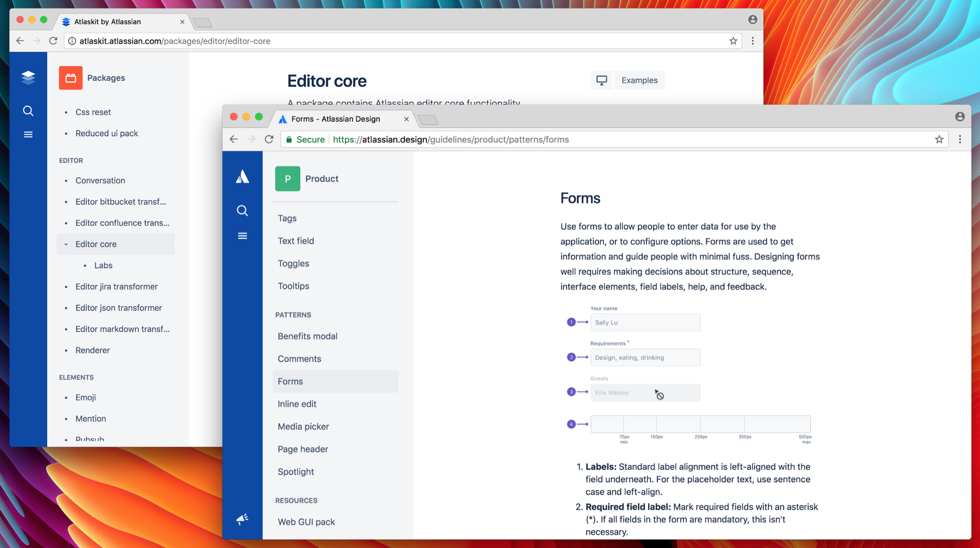Open Page header under Patterns

[303, 449]
